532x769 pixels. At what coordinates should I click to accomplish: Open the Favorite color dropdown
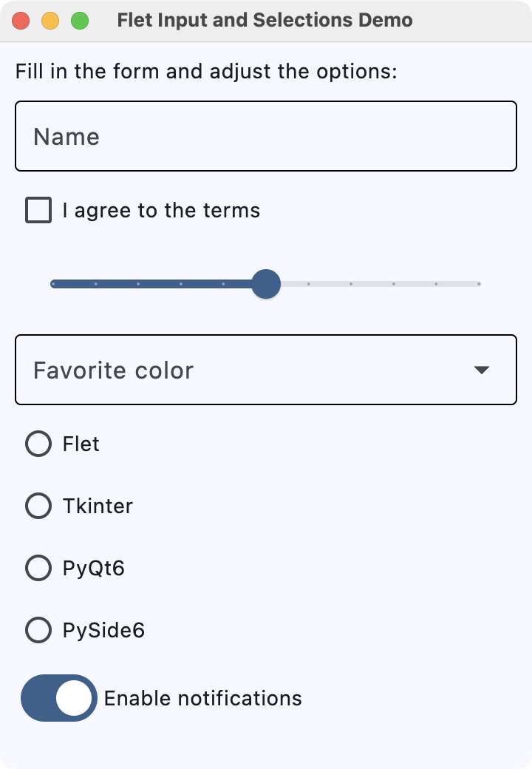coord(266,370)
